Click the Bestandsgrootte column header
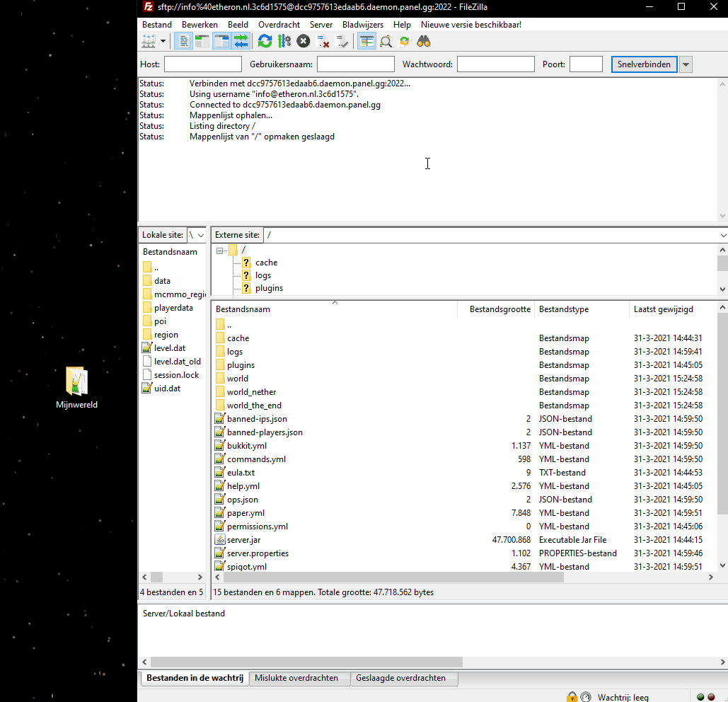The image size is (728, 702). [x=499, y=309]
